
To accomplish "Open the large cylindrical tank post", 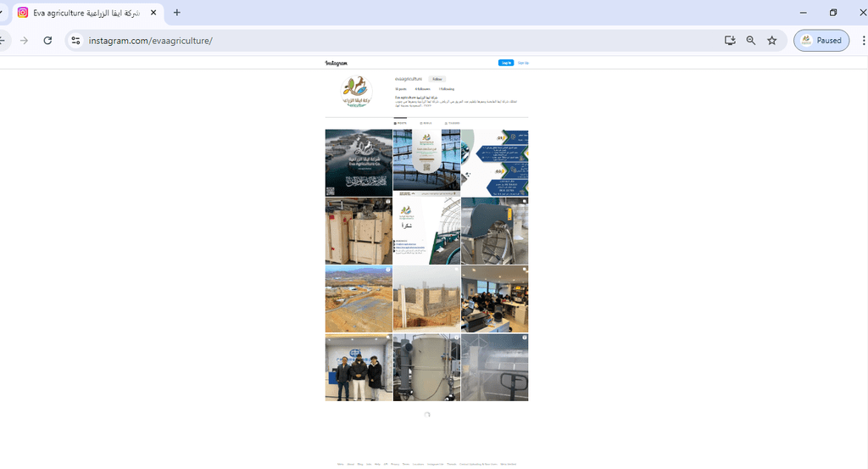I will tap(427, 367).
